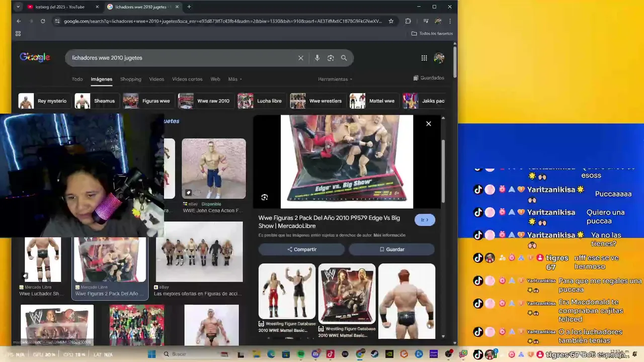Click the Chrome address bar URL
This screenshot has height=362, width=644.
coord(223,21)
